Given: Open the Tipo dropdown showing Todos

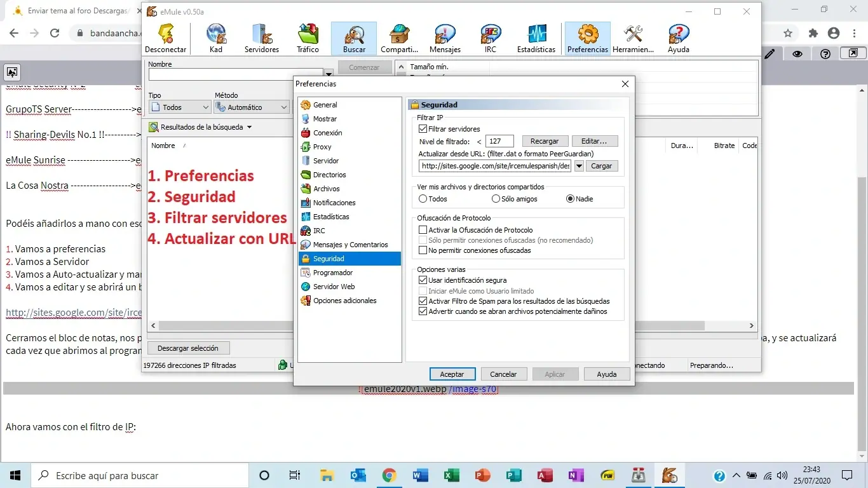Looking at the screenshot, I should point(179,107).
